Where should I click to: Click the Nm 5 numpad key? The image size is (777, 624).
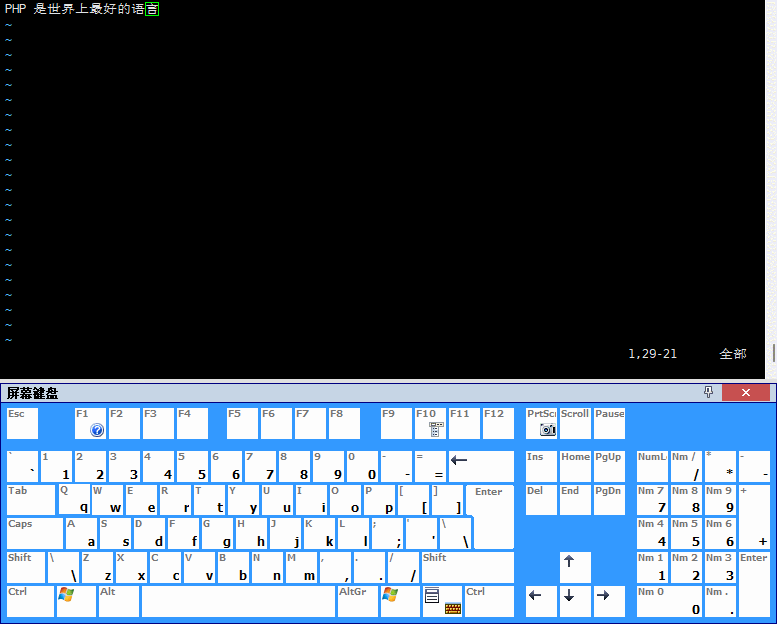click(x=686, y=533)
